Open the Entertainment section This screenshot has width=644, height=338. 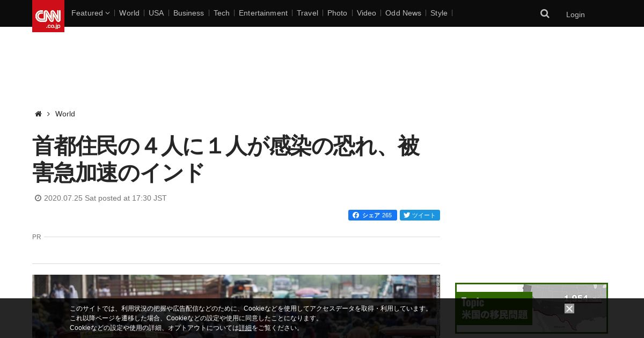263,13
